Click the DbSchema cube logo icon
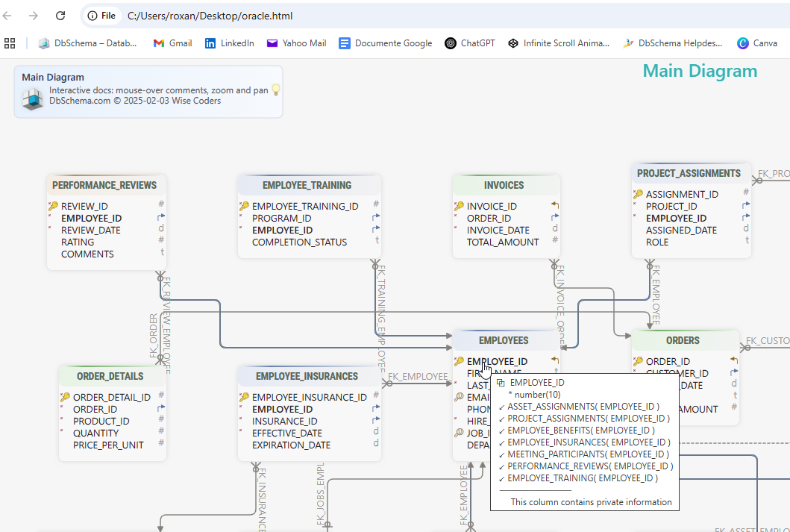 point(33,98)
